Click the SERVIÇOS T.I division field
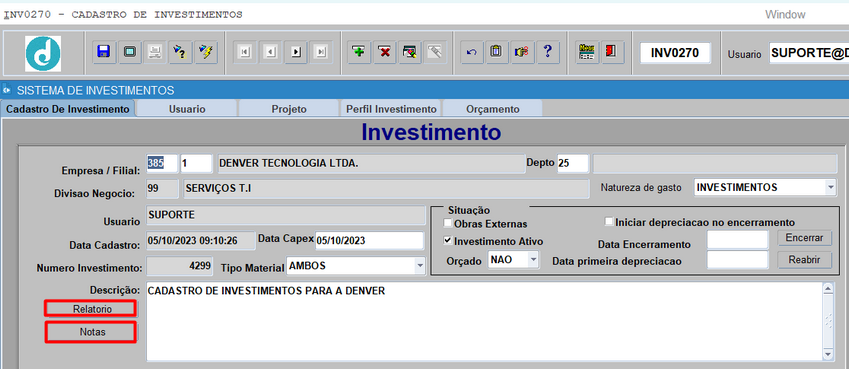 click(x=386, y=189)
